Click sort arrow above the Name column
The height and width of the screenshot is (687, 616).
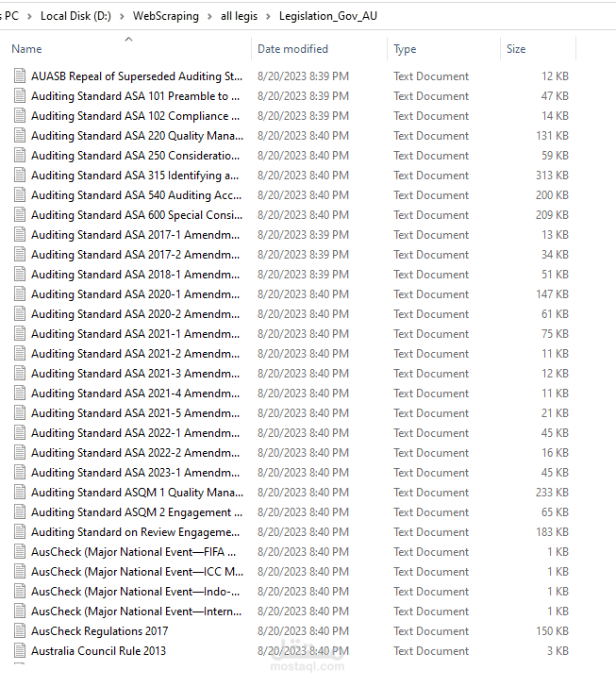click(x=128, y=39)
